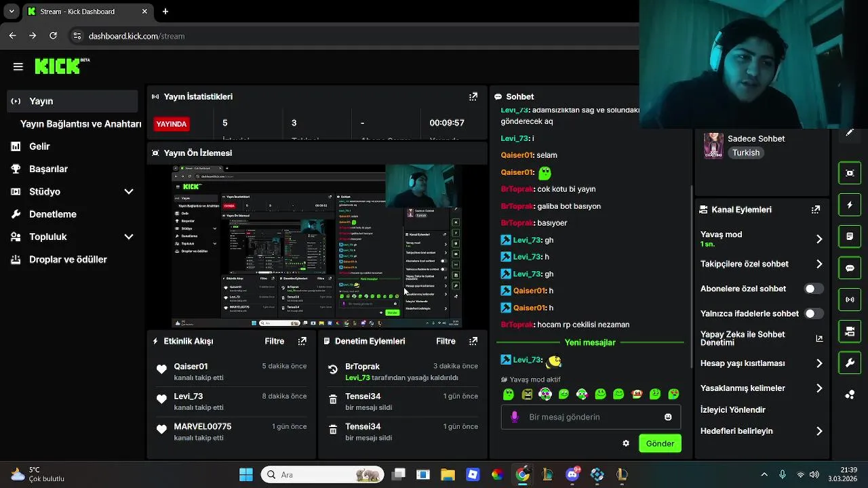The image size is (868, 488).
Task: Insert the angry yellow-face emote
Action: click(527, 394)
